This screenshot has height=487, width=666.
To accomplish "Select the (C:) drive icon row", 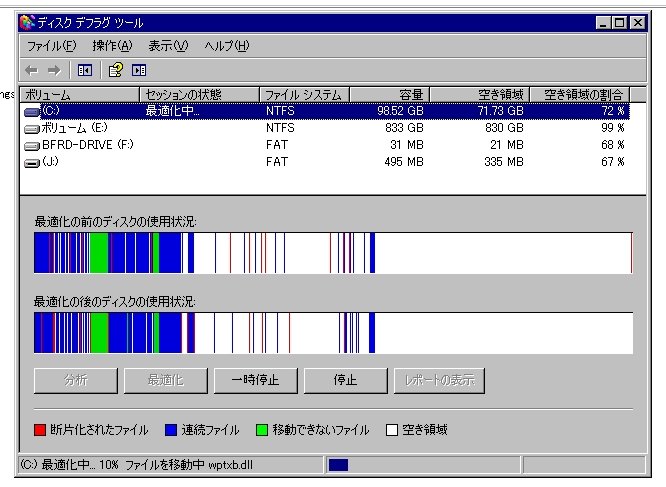I will tap(32, 111).
